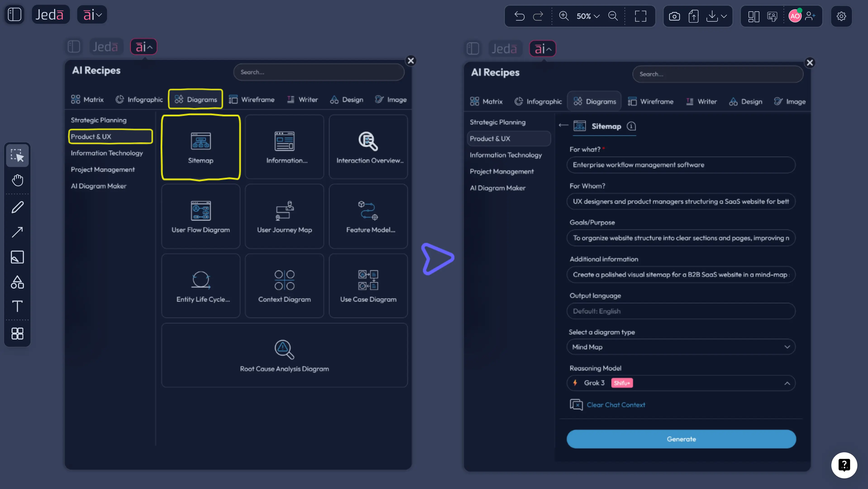This screenshot has width=868, height=489.
Task: Open settings via the gear icon
Action: point(841,16)
